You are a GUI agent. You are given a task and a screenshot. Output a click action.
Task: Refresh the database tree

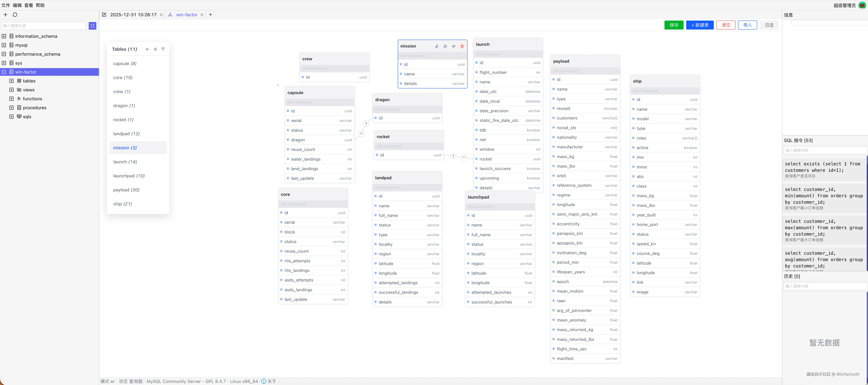click(x=15, y=15)
